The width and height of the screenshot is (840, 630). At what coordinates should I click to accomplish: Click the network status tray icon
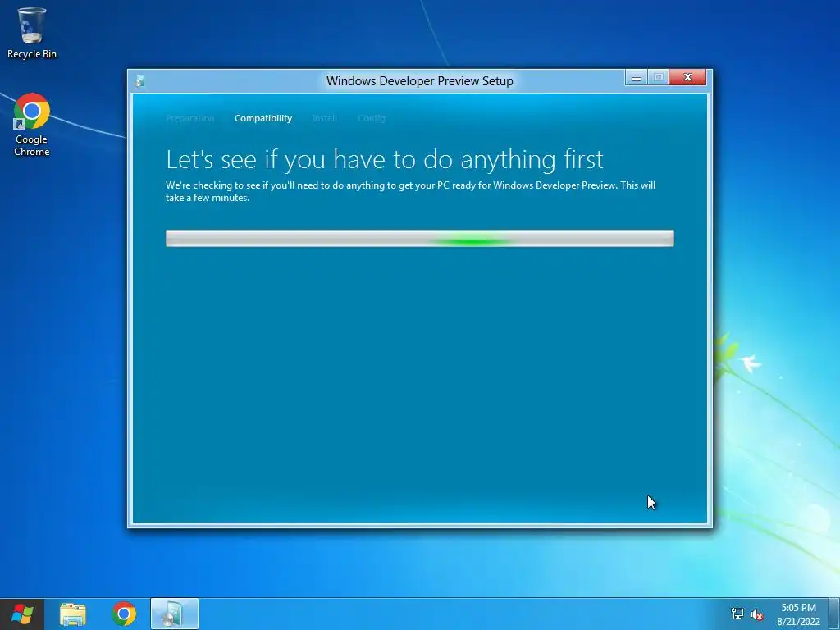pyautogui.click(x=737, y=614)
